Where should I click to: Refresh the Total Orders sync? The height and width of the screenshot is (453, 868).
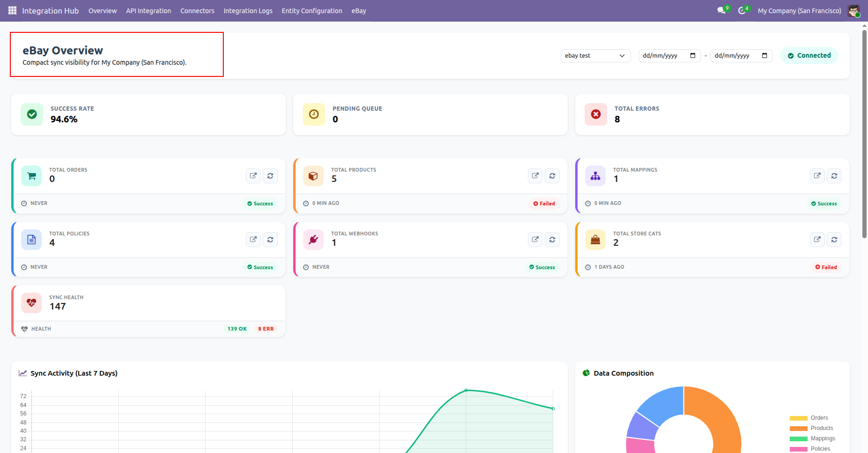[x=270, y=176]
